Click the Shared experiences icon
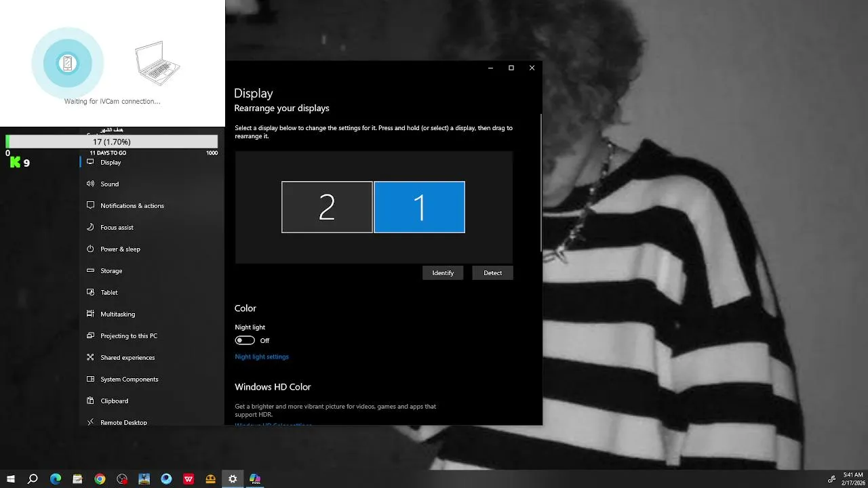This screenshot has height=488, width=868. pyautogui.click(x=90, y=357)
